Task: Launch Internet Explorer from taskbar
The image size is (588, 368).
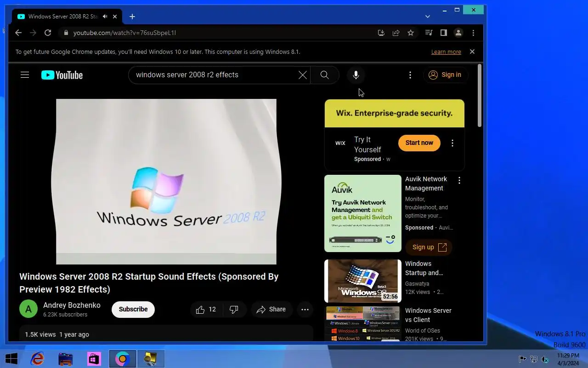Action: pos(37,359)
